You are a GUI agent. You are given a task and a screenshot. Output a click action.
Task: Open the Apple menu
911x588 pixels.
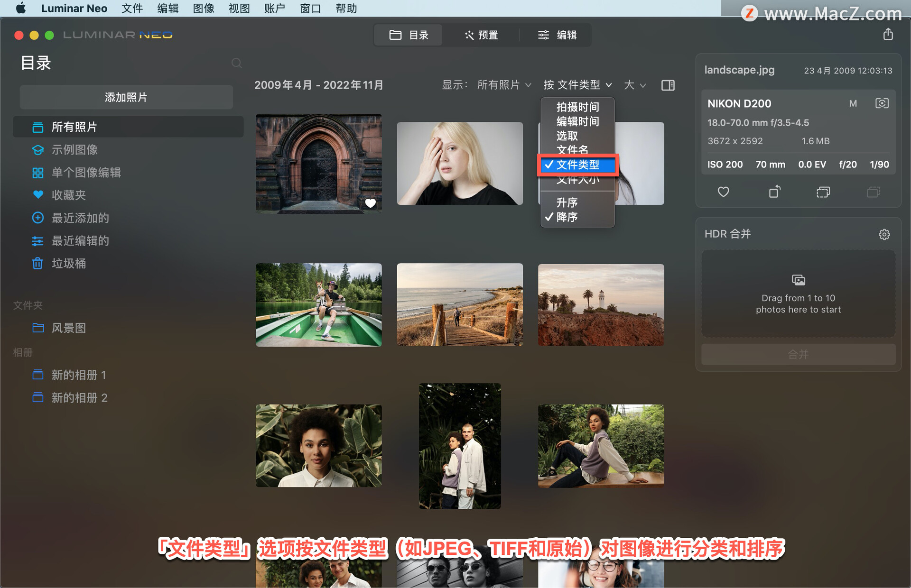[x=20, y=9]
